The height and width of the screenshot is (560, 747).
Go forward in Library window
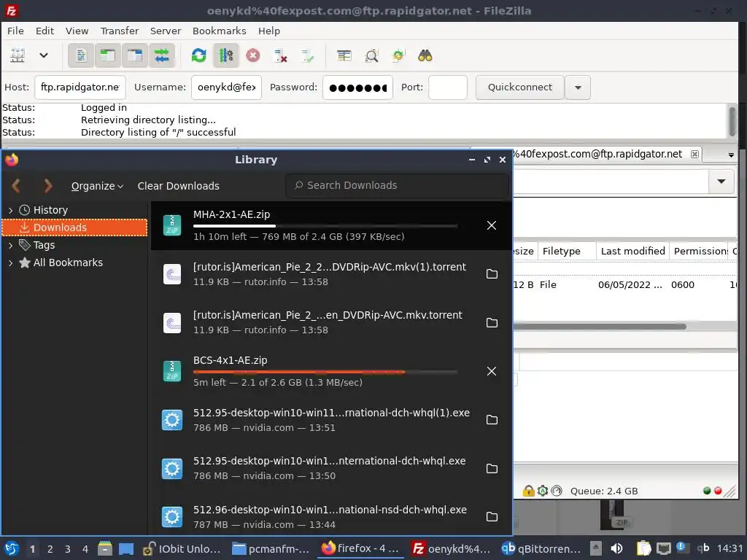47,185
